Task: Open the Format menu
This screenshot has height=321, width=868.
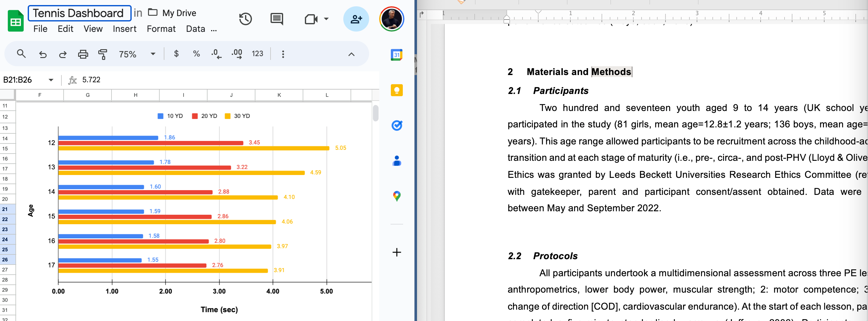Action: pyautogui.click(x=161, y=29)
